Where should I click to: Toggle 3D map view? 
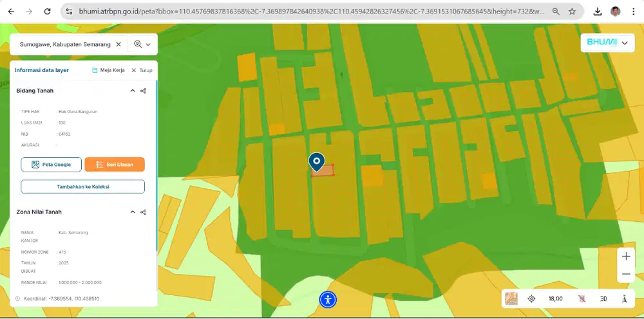(x=603, y=298)
